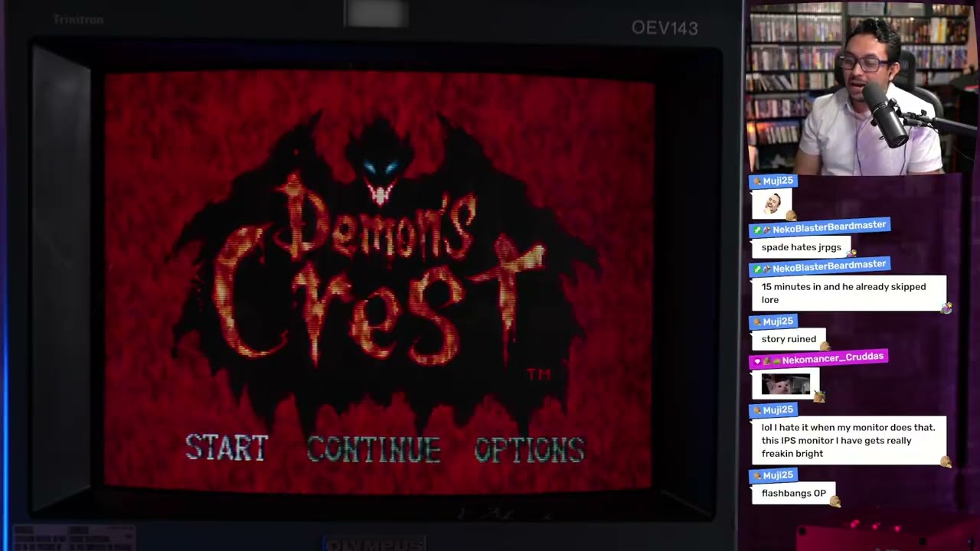The height and width of the screenshot is (551, 980).
Task: Click Muji25 name above 'flashbangs OP'
Action: pos(778,475)
